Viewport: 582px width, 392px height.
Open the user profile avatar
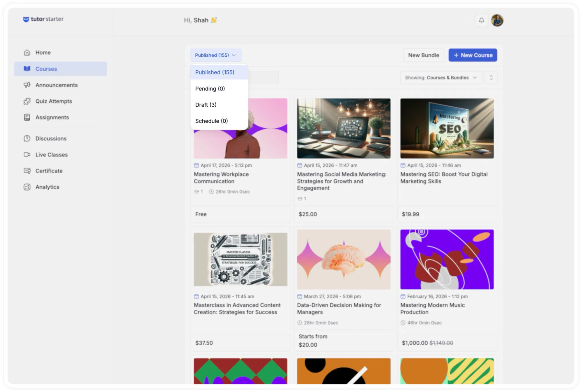497,20
